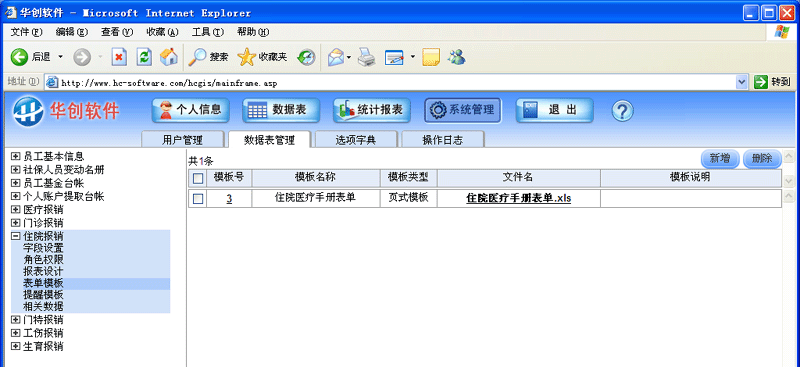Open the 工具(T) menu

pos(208,32)
